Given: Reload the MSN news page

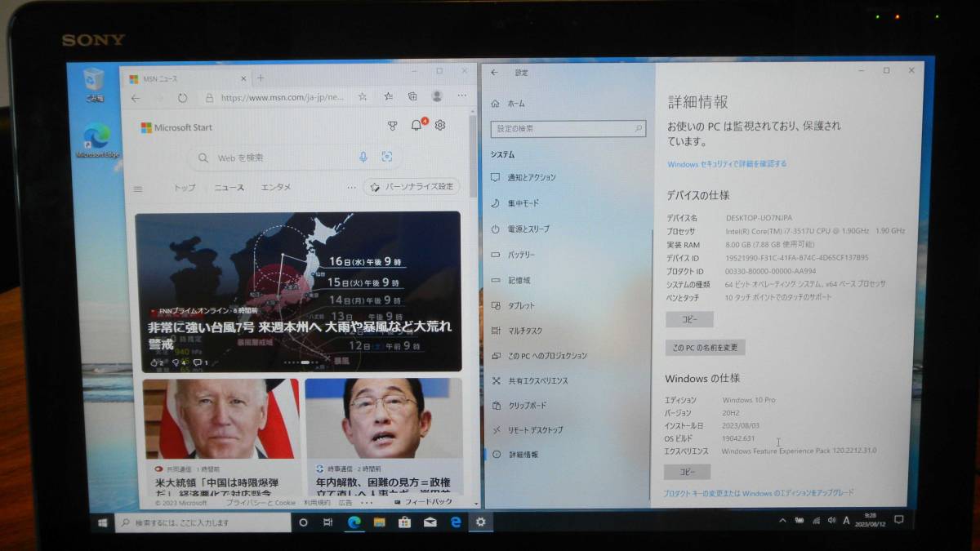Looking at the screenshot, I should [182, 97].
